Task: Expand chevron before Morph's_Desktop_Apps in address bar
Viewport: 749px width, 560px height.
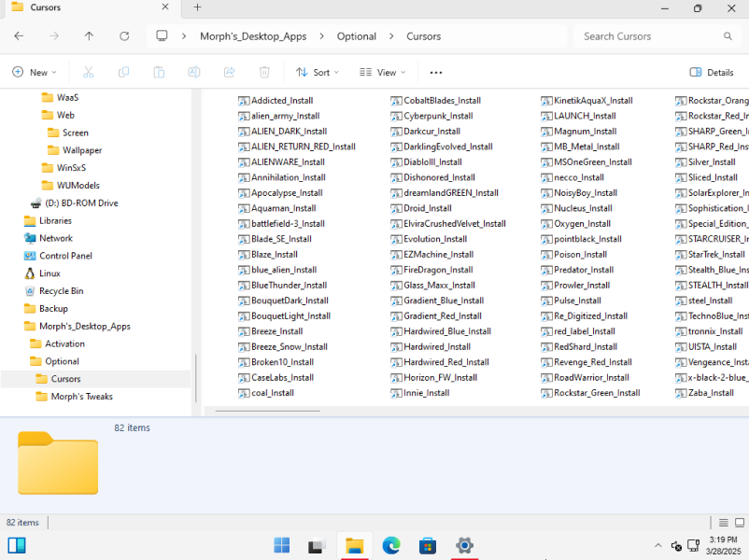Action: tap(184, 36)
